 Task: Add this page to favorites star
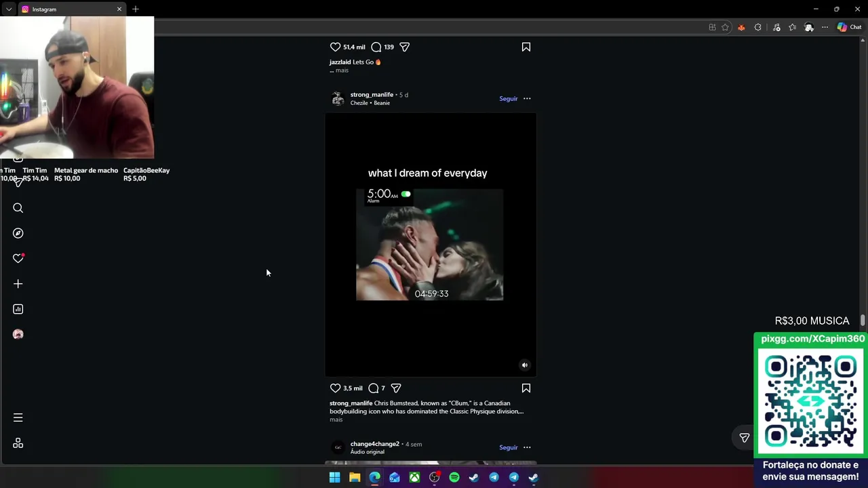[725, 27]
